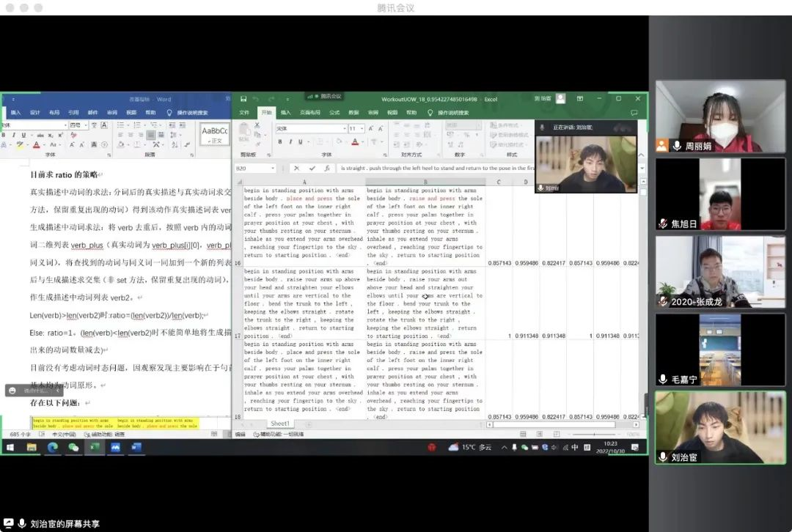Toggle underline formatting in Word ribbon
The height and width of the screenshot is (532, 792).
23,136
